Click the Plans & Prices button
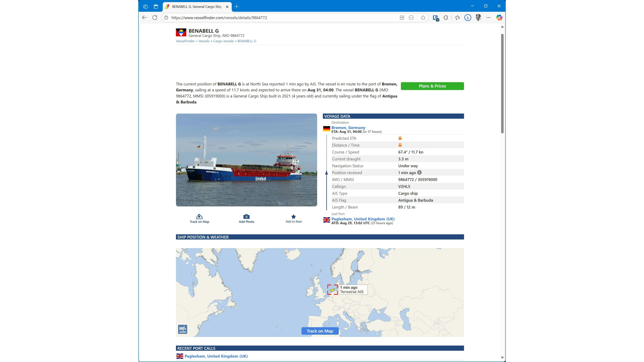 point(432,86)
